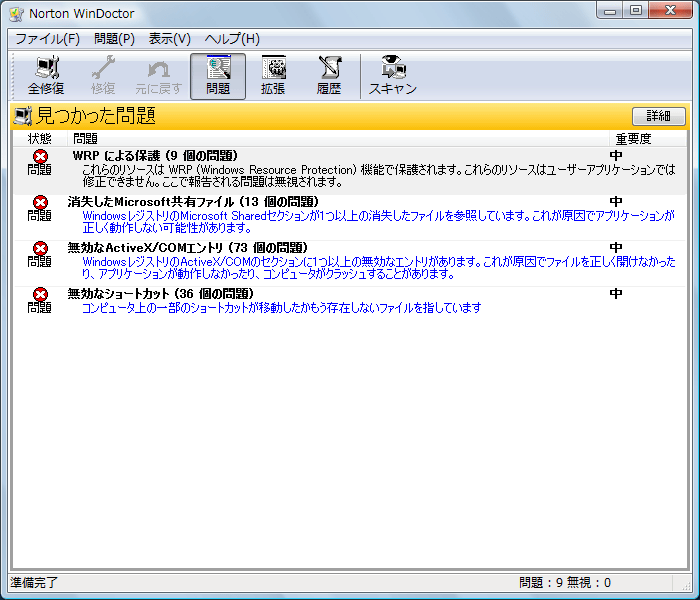This screenshot has width=700, height=600.
Task: Maximize the Norton WinDoctor window
Action: (636, 10)
